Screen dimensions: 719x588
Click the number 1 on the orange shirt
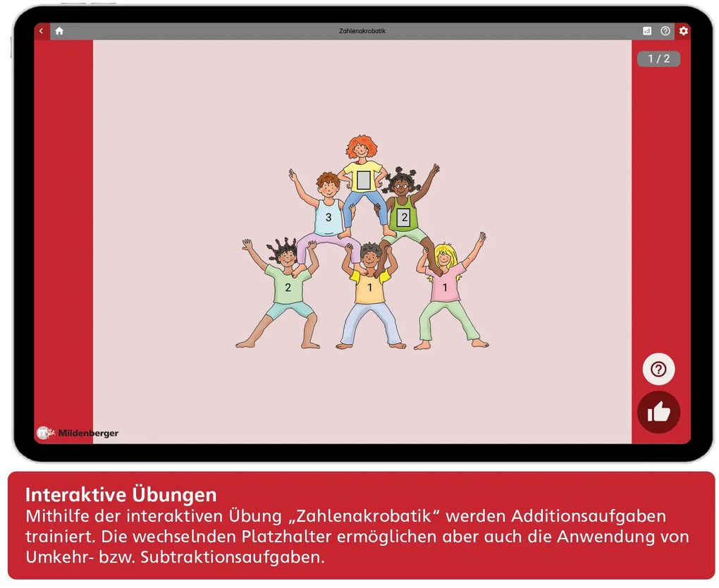[x=369, y=288]
